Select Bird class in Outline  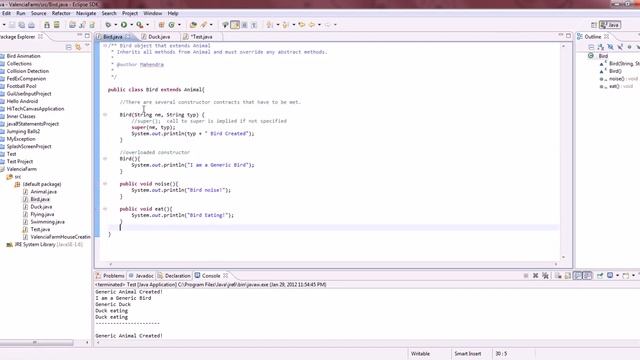point(603,56)
